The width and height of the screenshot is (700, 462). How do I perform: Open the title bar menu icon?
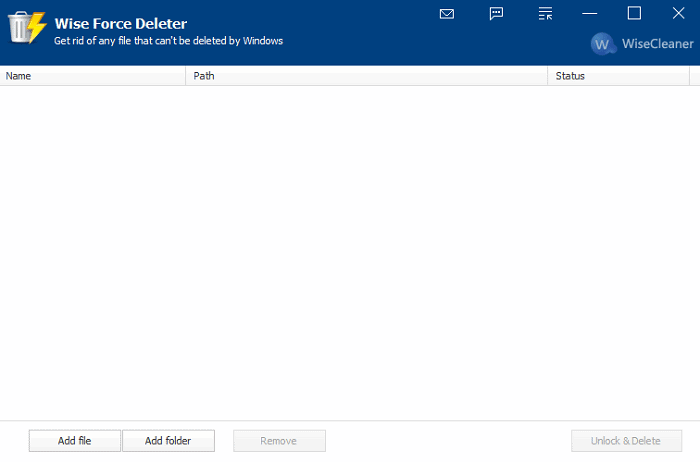[545, 13]
